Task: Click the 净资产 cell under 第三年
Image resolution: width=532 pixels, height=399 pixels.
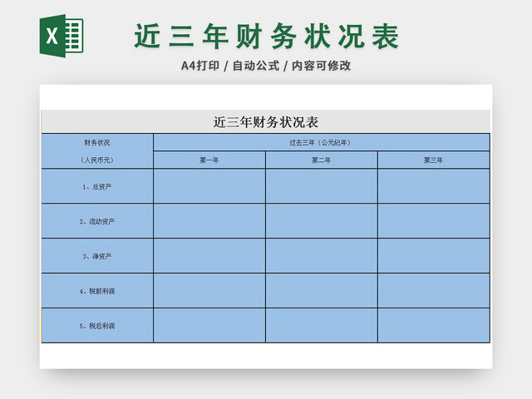Action: coord(434,256)
